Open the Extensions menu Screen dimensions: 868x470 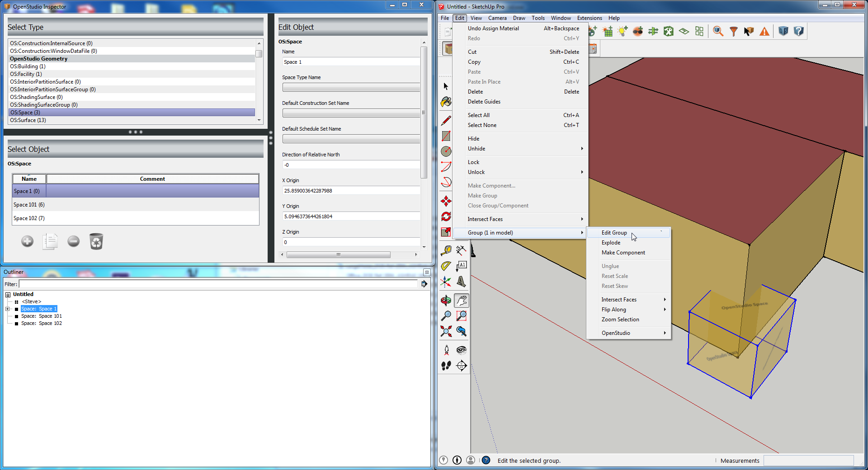click(589, 18)
